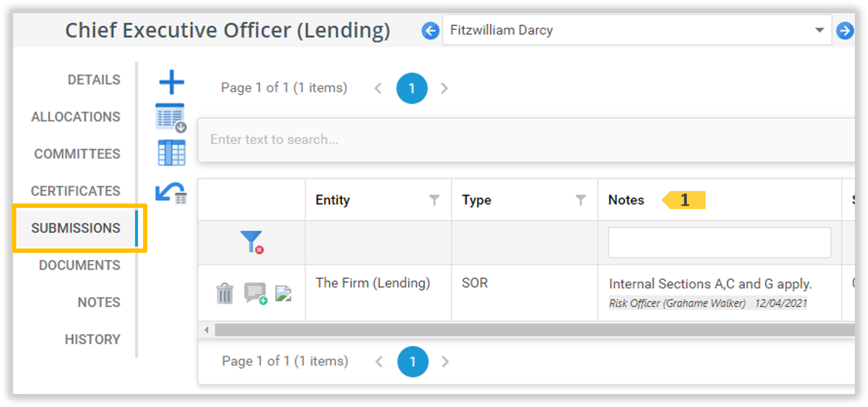
Task: Switch to the Documents tab
Action: tap(79, 265)
